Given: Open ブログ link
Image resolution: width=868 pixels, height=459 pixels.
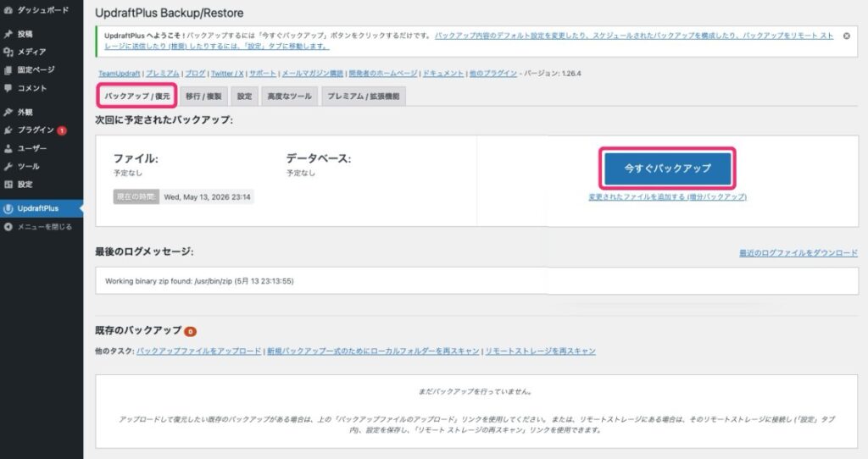Looking at the screenshot, I should point(195,74).
